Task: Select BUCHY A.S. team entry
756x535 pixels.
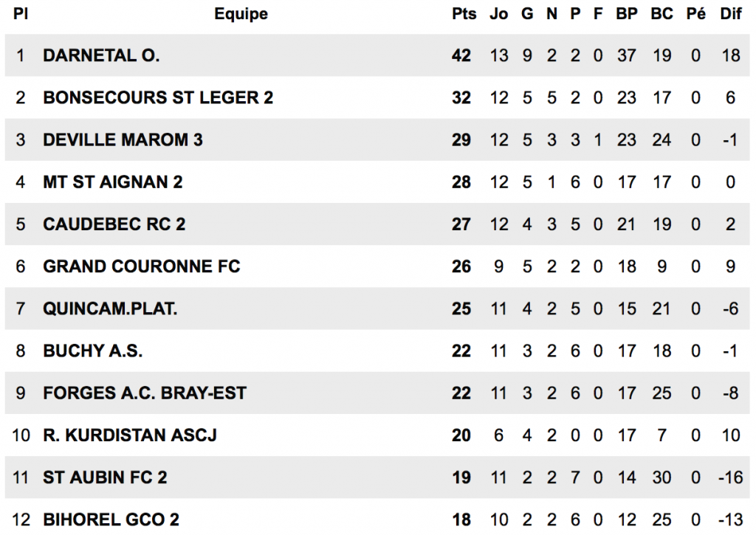Action: tap(92, 351)
